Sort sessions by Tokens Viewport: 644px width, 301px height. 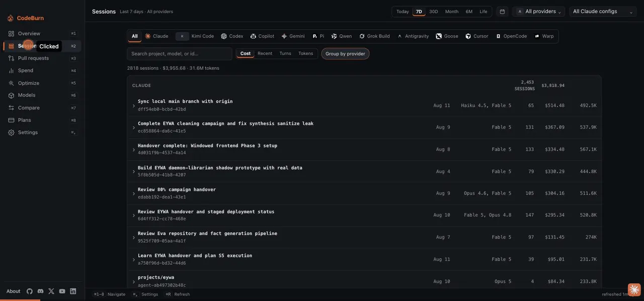click(306, 53)
